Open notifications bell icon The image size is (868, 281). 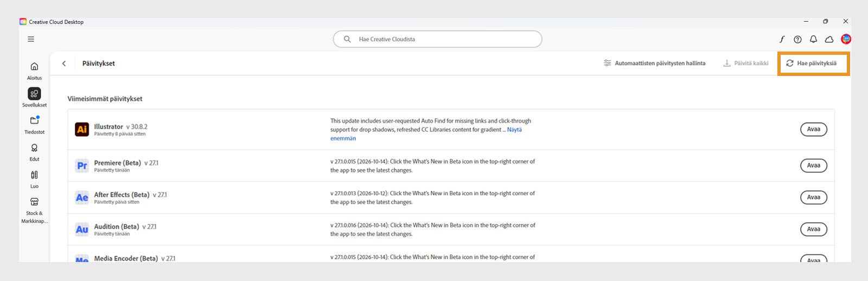[813, 39]
